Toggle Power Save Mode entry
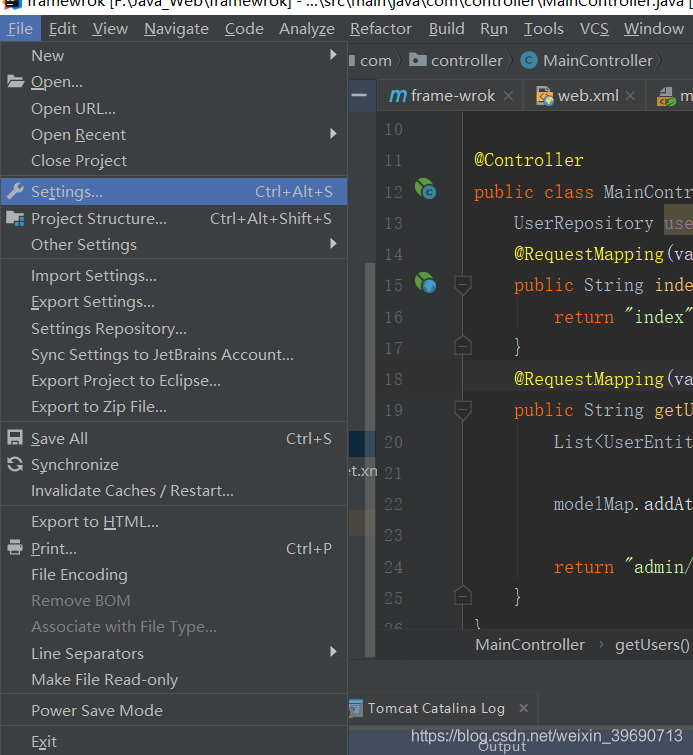693x755 pixels. click(x=174, y=711)
